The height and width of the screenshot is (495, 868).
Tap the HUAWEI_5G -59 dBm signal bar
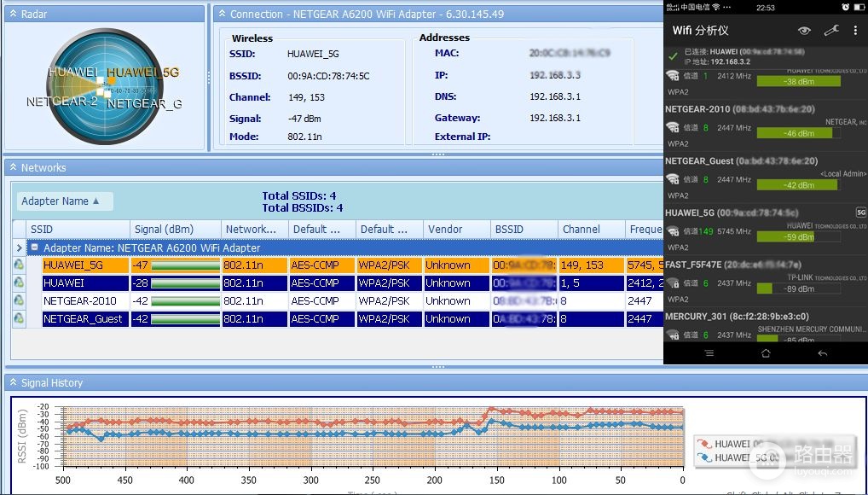798,236
